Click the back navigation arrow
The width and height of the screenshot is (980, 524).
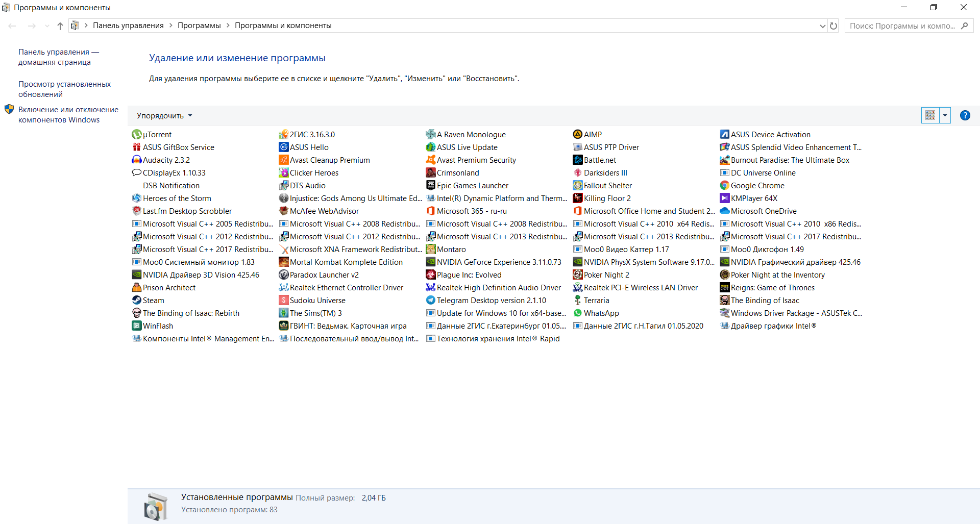[12, 26]
